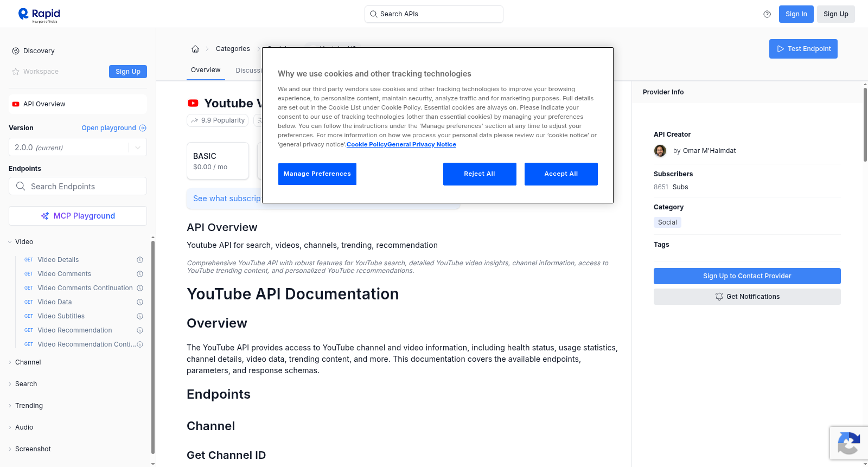The width and height of the screenshot is (868, 467).
Task: Click the Rapid logo
Action: (x=39, y=15)
